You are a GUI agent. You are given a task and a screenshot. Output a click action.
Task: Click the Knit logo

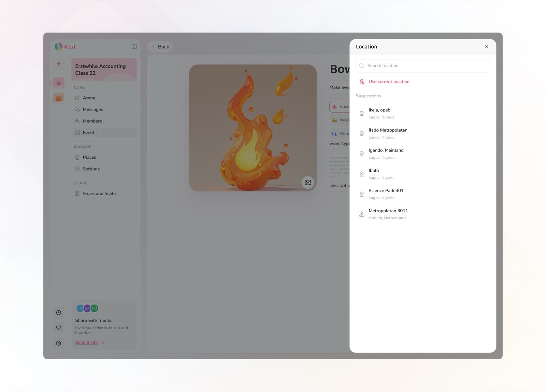[65, 46]
